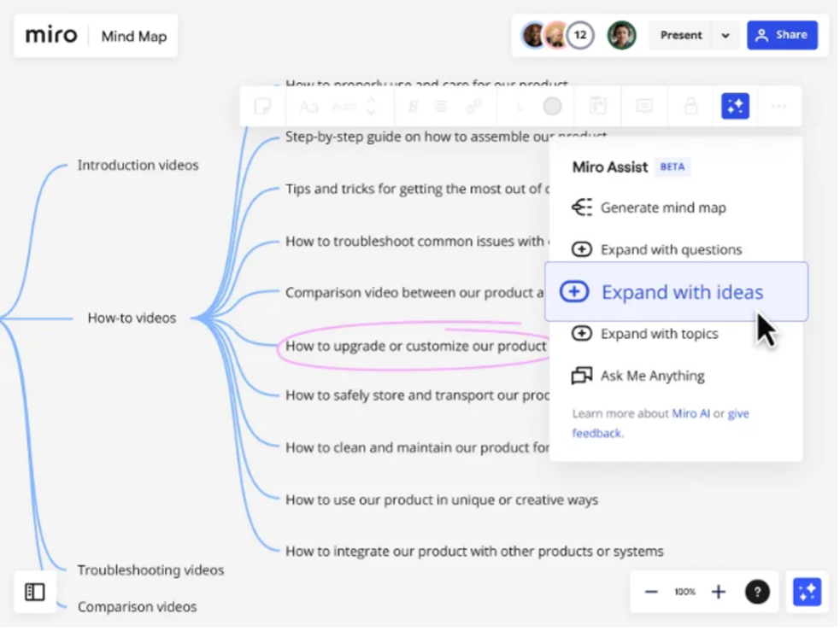Toggle the lock icon in toolbar
Screen dimensions: 840x631
tap(691, 106)
